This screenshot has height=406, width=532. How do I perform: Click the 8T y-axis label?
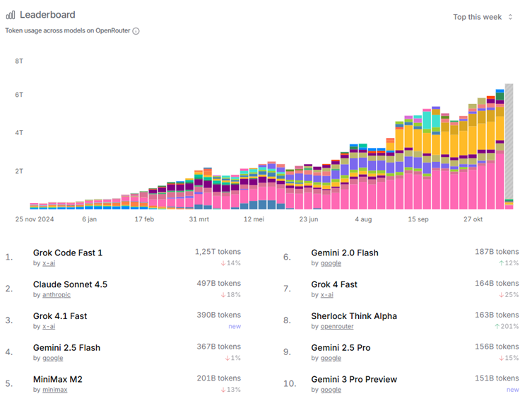pos(19,61)
